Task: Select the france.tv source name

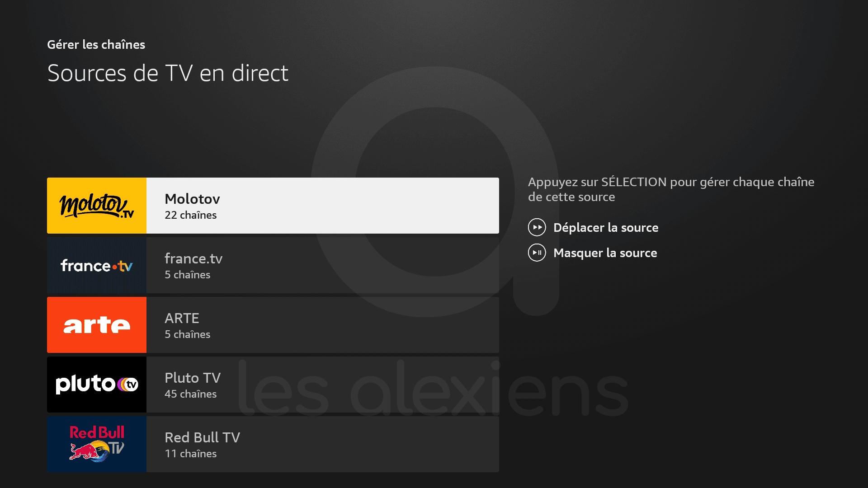Action: point(193,258)
